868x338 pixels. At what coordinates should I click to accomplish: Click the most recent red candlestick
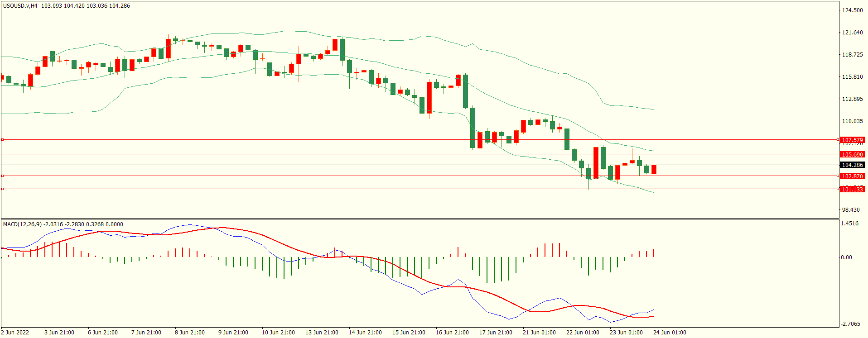(x=654, y=169)
